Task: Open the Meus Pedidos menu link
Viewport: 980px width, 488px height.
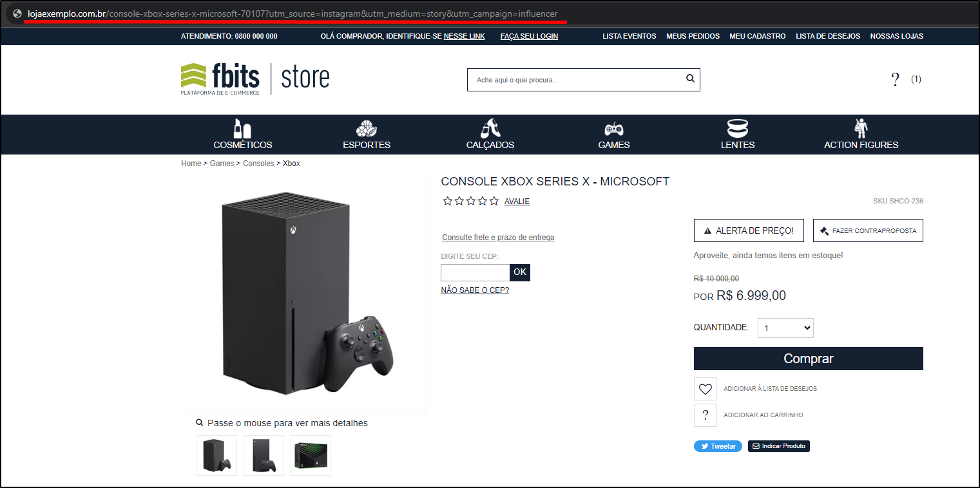Action: (693, 36)
